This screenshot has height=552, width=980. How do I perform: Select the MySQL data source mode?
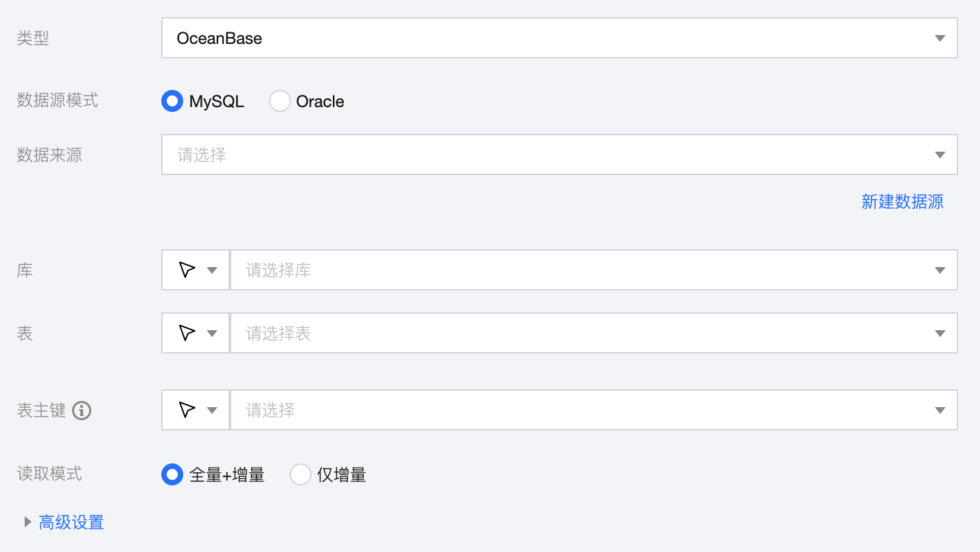pyautogui.click(x=172, y=102)
